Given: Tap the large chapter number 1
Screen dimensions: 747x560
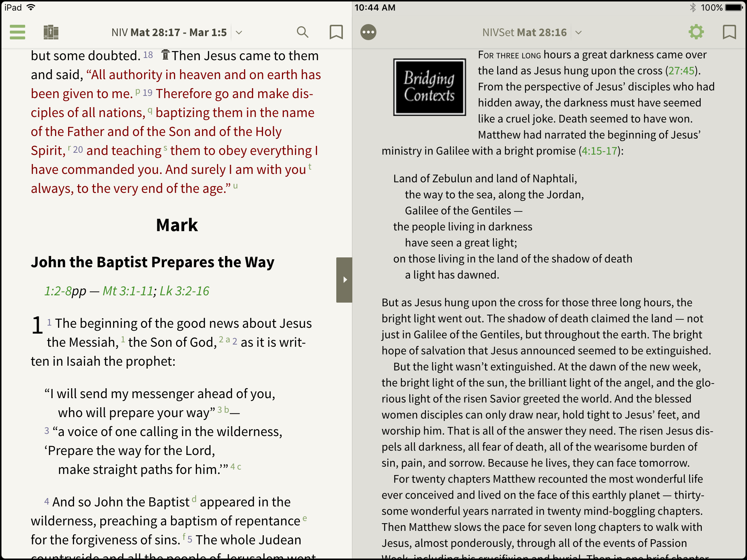Looking at the screenshot, I should coord(37,325).
